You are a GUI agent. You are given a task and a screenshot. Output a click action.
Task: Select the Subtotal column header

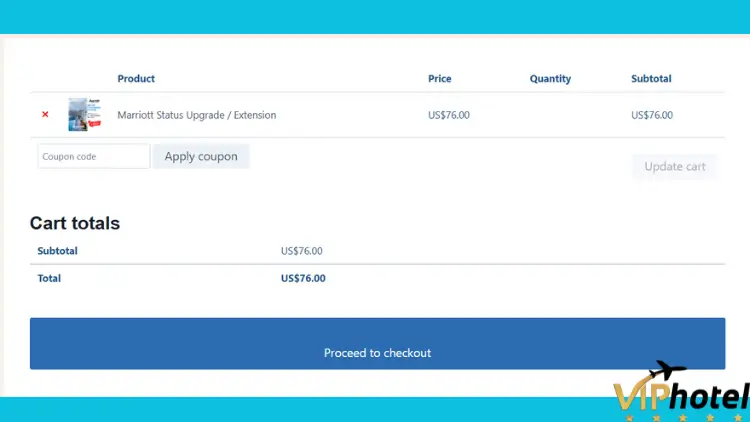click(x=651, y=78)
